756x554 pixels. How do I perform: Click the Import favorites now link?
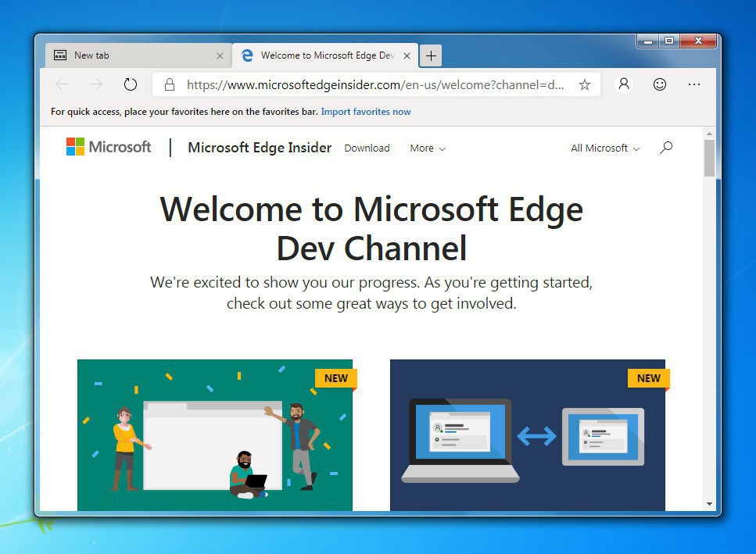[365, 112]
